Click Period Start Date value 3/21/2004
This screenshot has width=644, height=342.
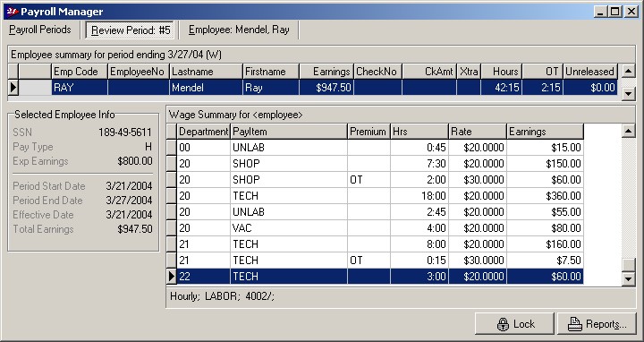click(129, 186)
